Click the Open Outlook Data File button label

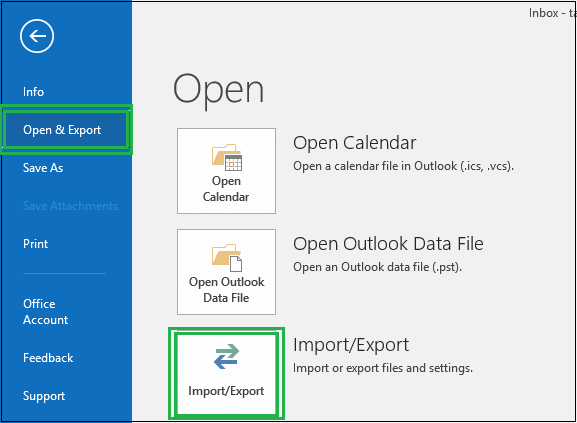[226, 289]
